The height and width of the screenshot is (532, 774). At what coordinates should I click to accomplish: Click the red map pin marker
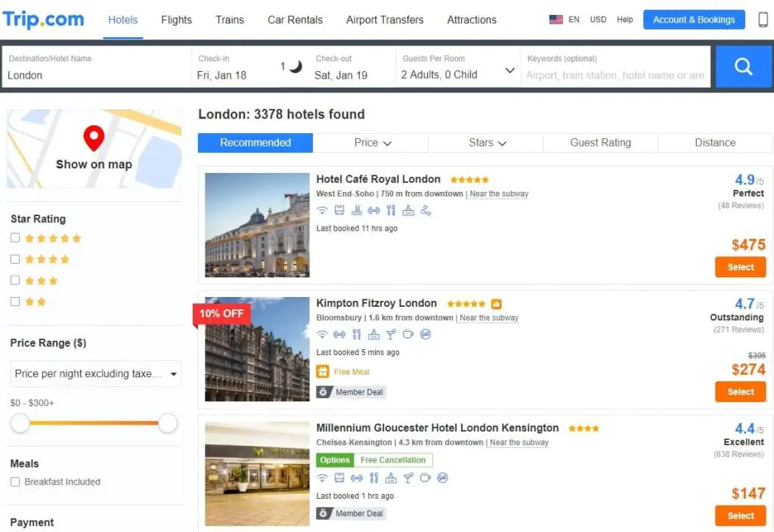94,138
